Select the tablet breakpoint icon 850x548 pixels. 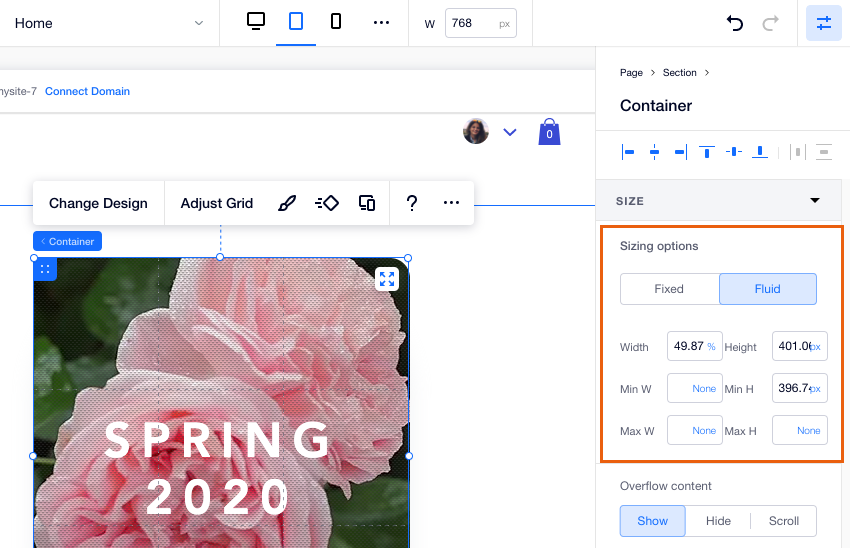(296, 22)
